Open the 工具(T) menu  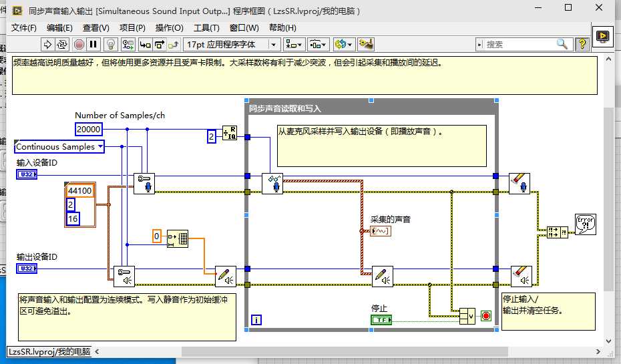[x=206, y=28]
